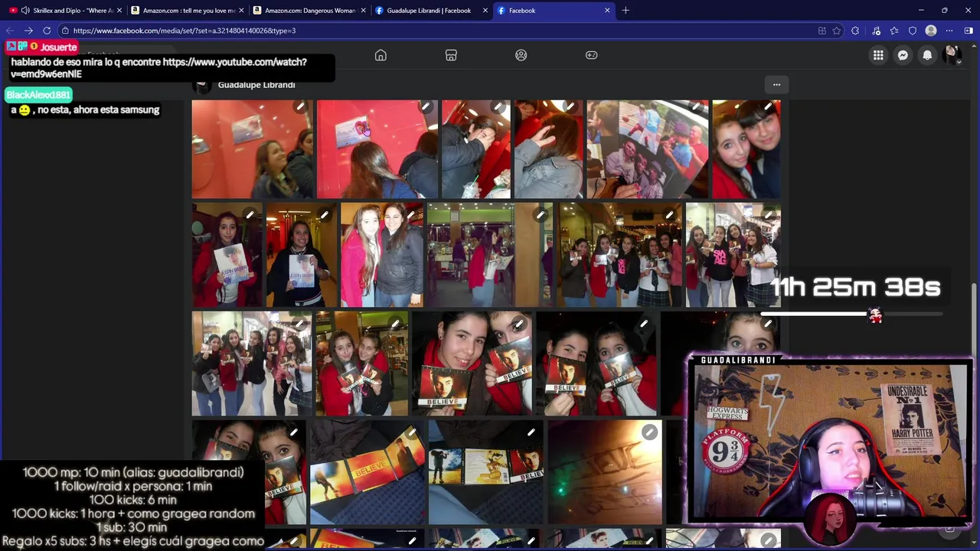Open a new browser tab
The height and width of the screenshot is (551, 980).
pyautogui.click(x=626, y=11)
